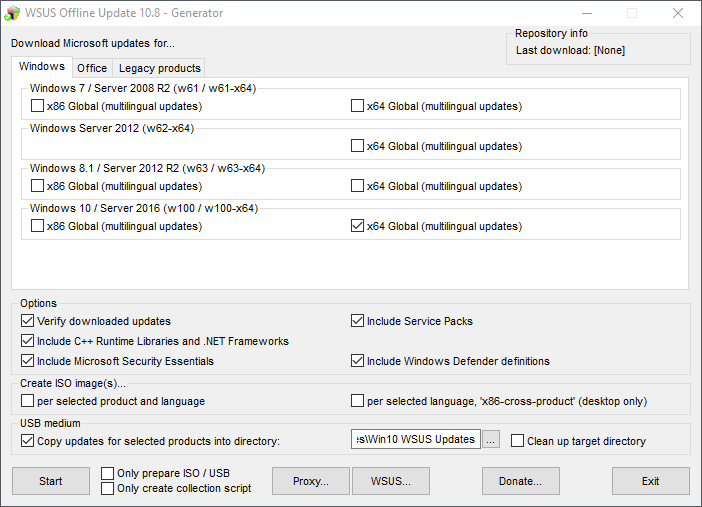Screen dimensions: 702x507
Task: Click the Start button
Action: pyautogui.click(x=51, y=481)
